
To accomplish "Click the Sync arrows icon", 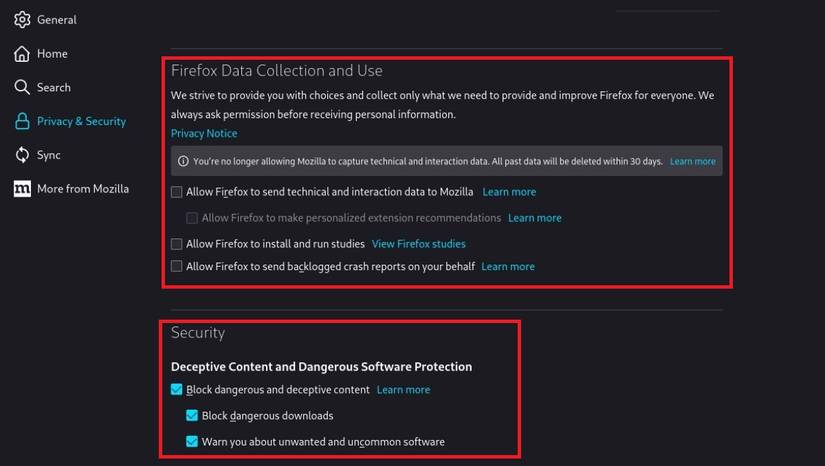I will [22, 155].
